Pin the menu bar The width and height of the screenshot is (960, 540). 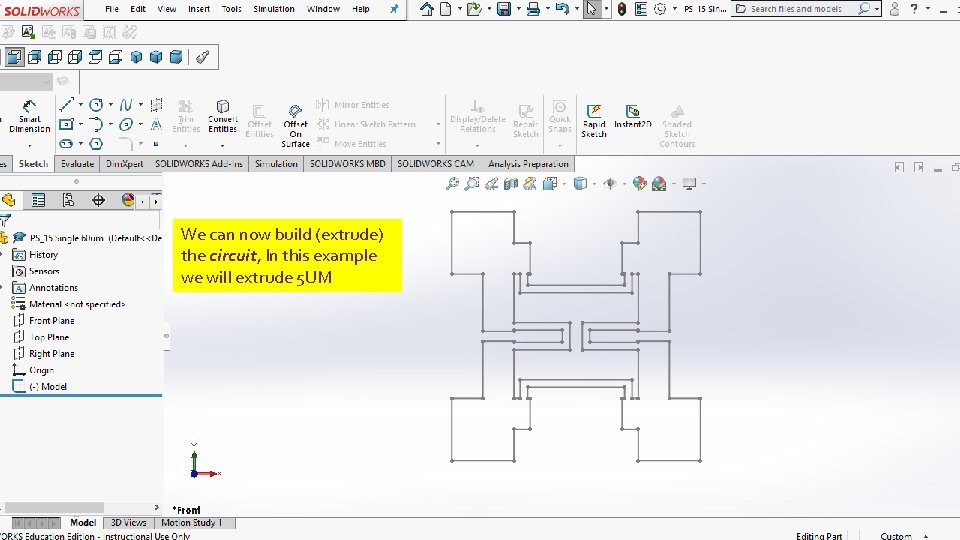coord(394,9)
